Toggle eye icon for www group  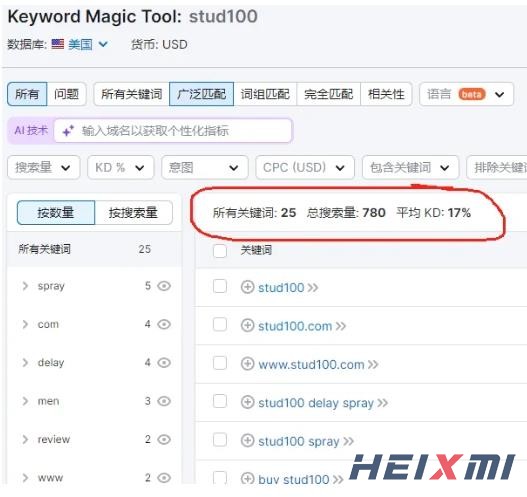164,478
